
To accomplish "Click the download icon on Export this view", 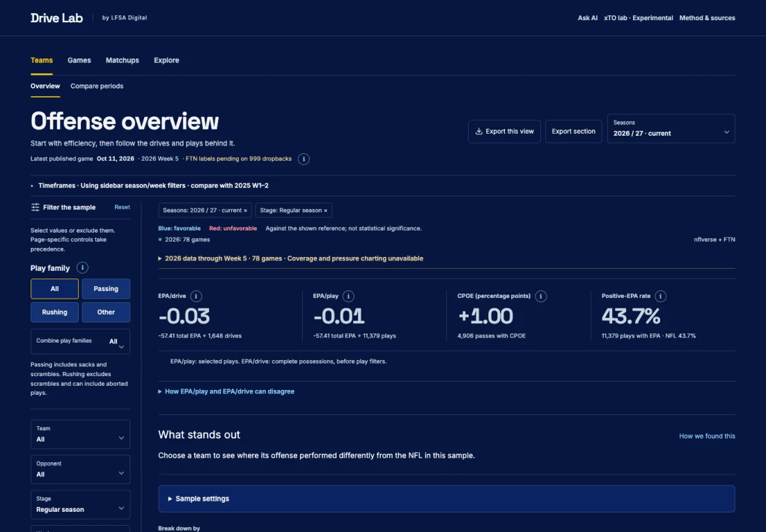I will 479,132.
